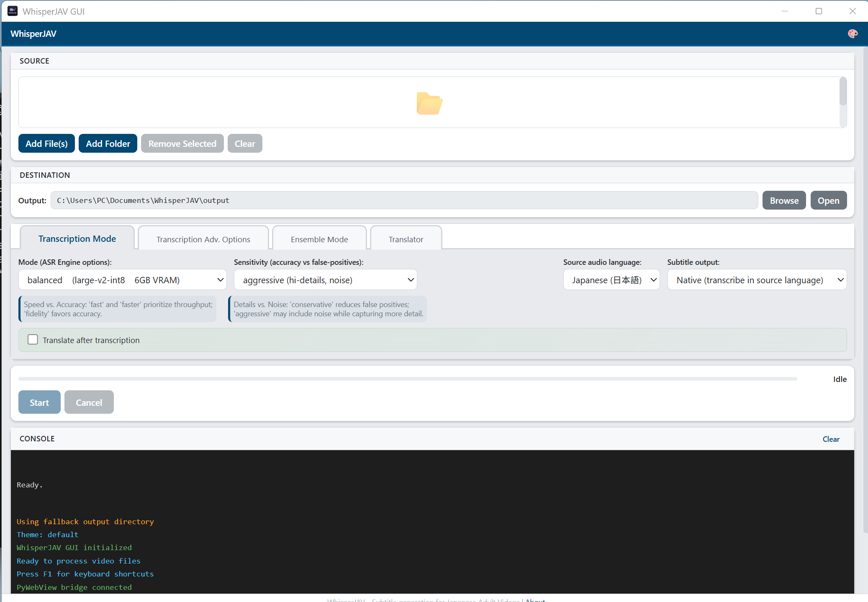The image size is (868, 602).
Task: Open the Ensemble Mode tab
Action: coord(319,239)
